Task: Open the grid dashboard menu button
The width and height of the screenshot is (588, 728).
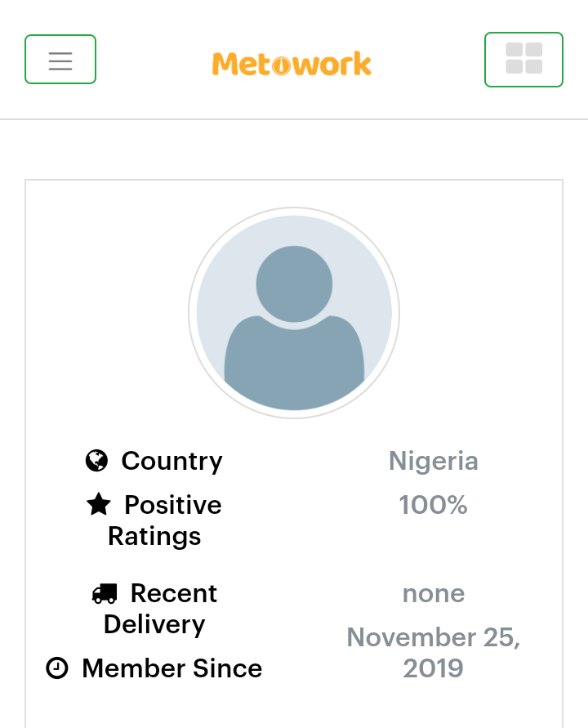Action: [523, 60]
